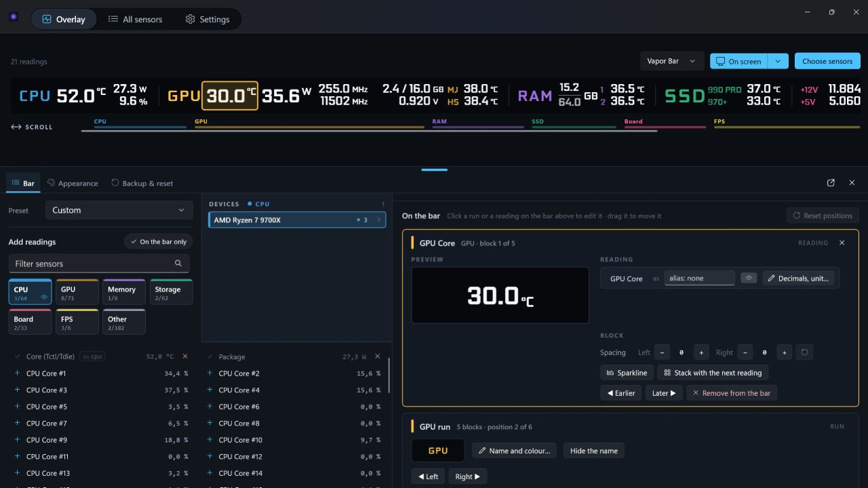Remove Package reading with its red X
This screenshot has width=868, height=488.
(378, 357)
